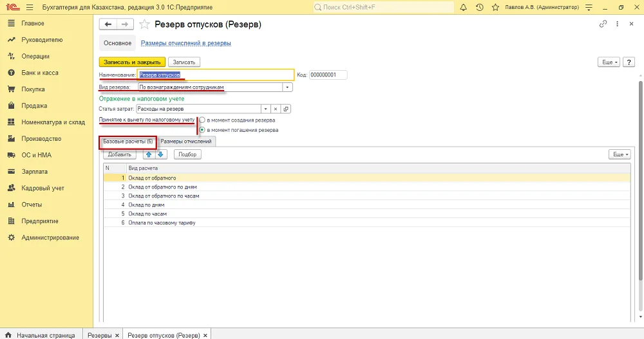
Task: Move row up with blue arrow
Action: (149, 154)
